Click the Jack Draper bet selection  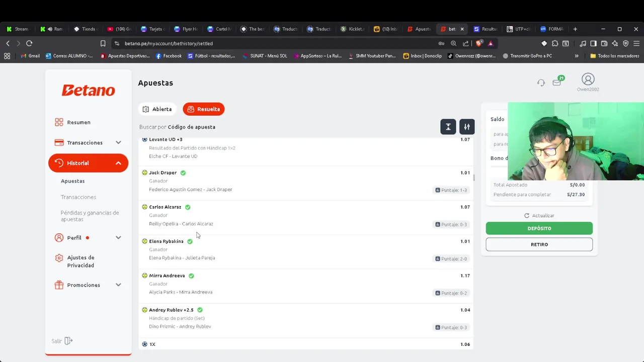click(x=163, y=172)
